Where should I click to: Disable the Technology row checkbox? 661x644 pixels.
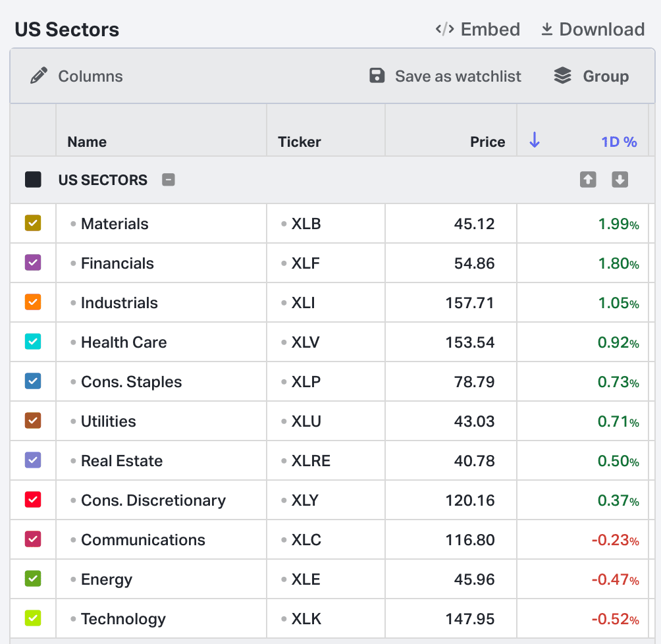coord(33,618)
